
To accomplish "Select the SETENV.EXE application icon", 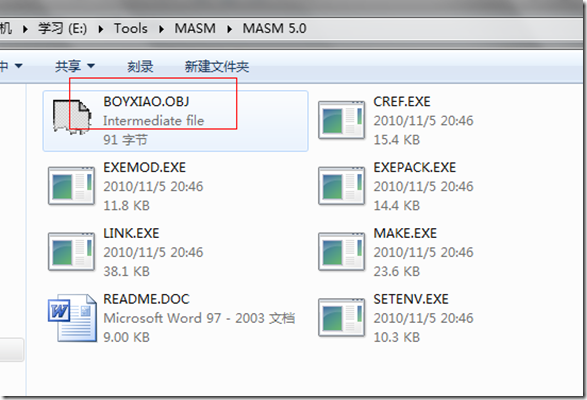I will point(341,318).
